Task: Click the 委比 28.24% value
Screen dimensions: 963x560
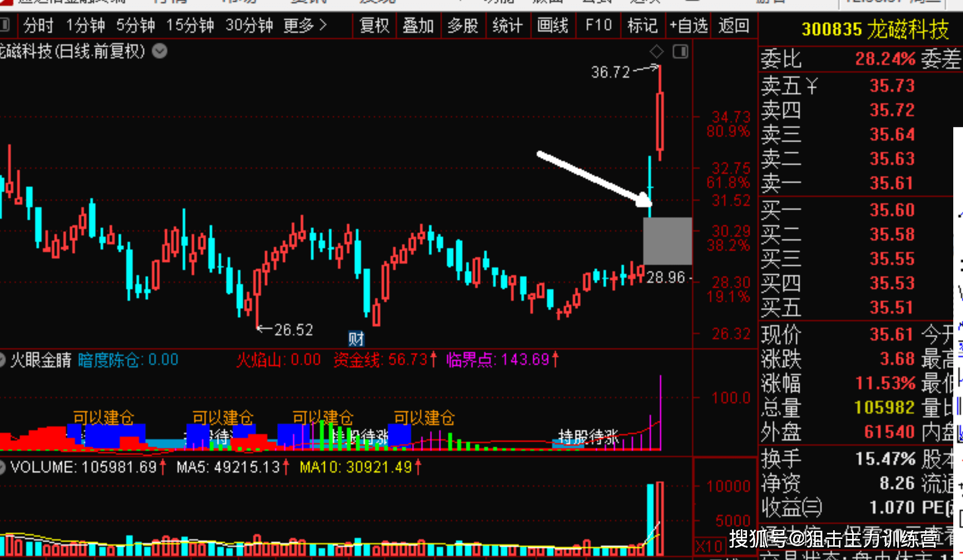Action: coord(885,59)
